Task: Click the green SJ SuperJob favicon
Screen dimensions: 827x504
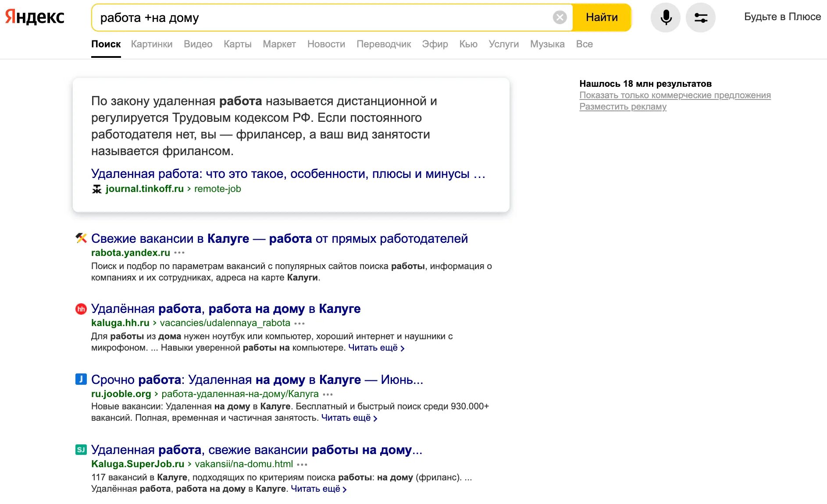Action: (x=81, y=450)
